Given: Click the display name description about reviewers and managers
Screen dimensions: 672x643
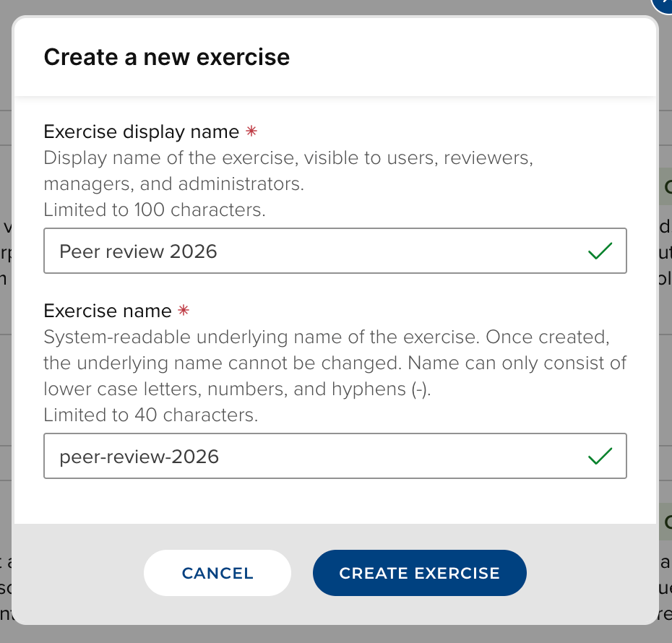Looking at the screenshot, I should pos(288,171).
